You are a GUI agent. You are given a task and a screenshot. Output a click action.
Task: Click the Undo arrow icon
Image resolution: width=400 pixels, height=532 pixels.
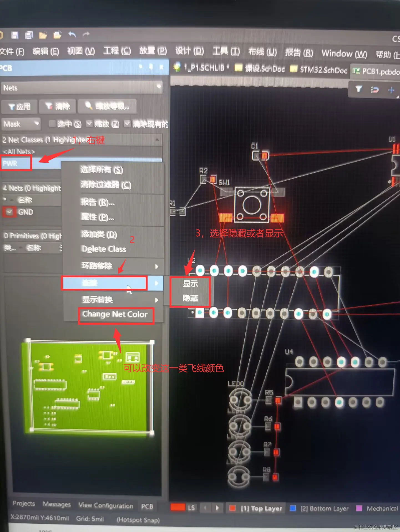tap(72, 34)
